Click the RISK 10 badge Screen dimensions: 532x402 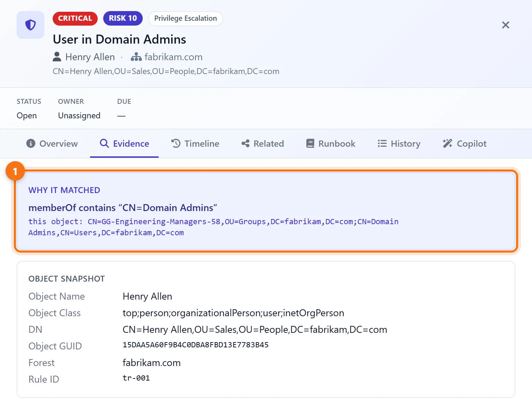tap(123, 18)
